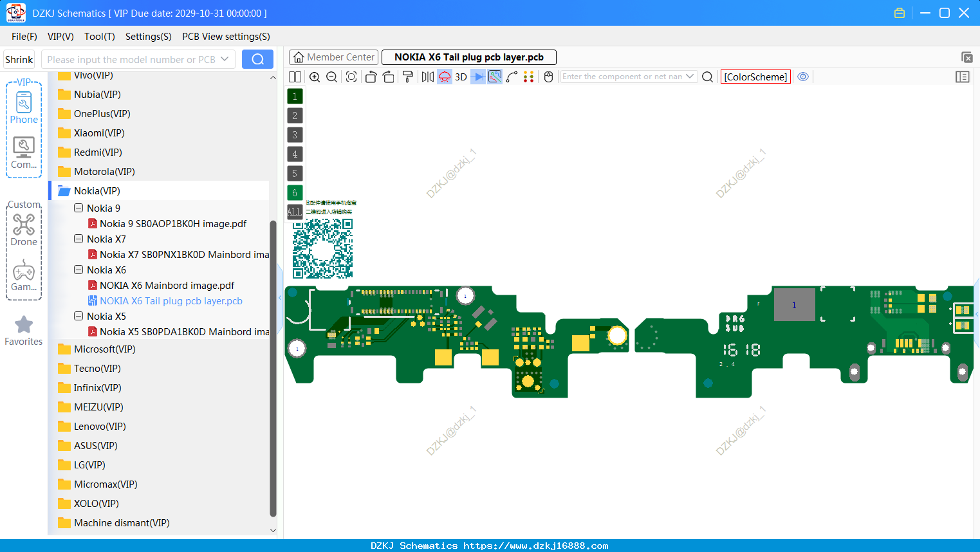The image size is (980, 552).
Task: Open NOKIA X6 Mainbord image.pdf
Action: (x=167, y=285)
